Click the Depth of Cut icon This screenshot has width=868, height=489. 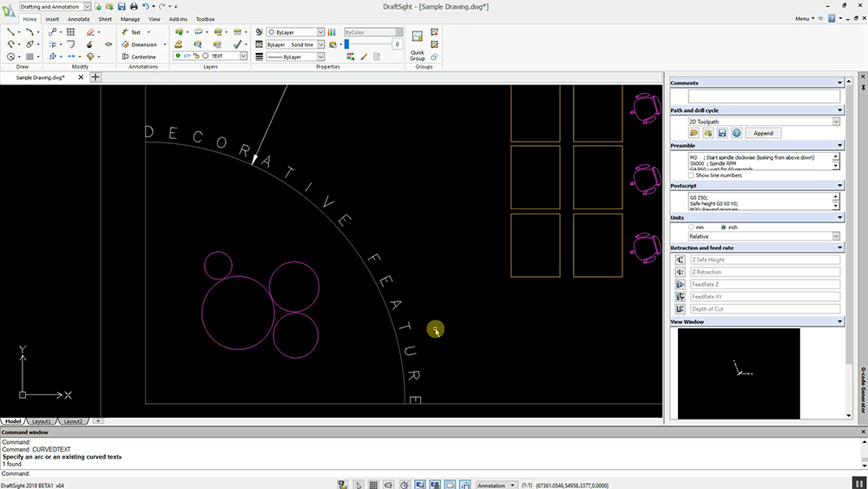tap(680, 309)
